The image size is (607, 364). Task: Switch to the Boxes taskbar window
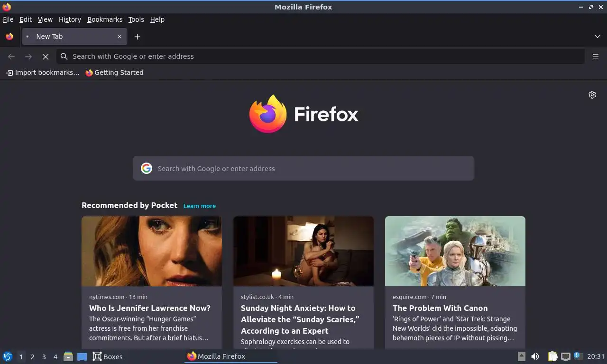108,356
